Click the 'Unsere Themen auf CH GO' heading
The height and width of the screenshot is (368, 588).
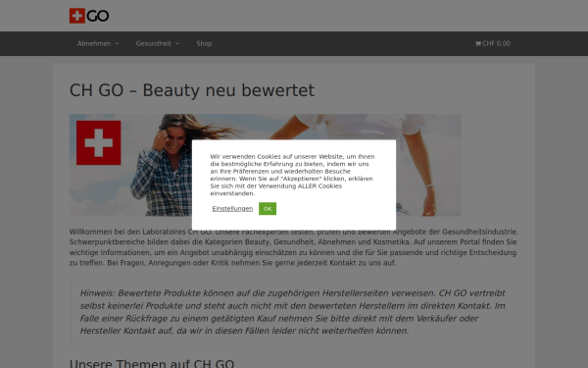152,363
